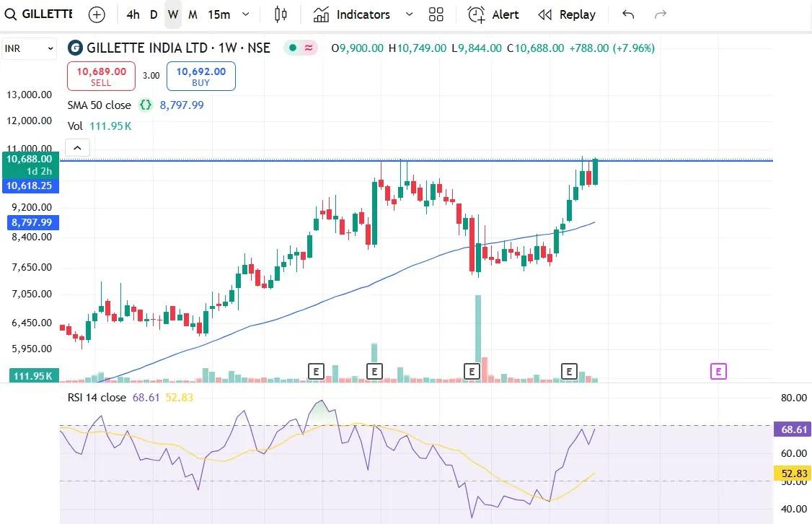Viewport: 812px width, 524px height.
Task: Click the purple 68.61 RSI axis label
Action: point(793,429)
